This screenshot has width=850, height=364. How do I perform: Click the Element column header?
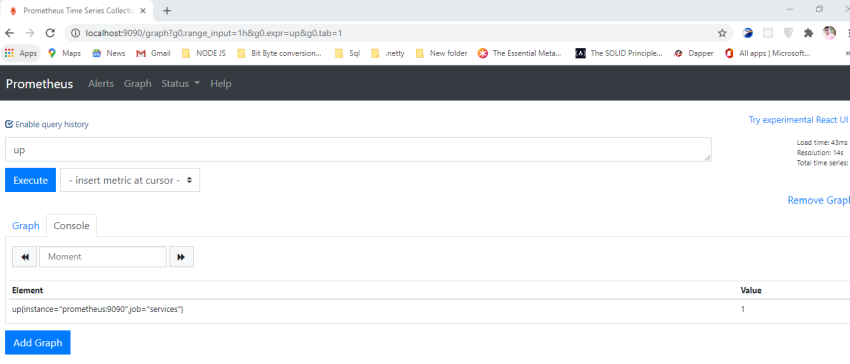pos(28,290)
